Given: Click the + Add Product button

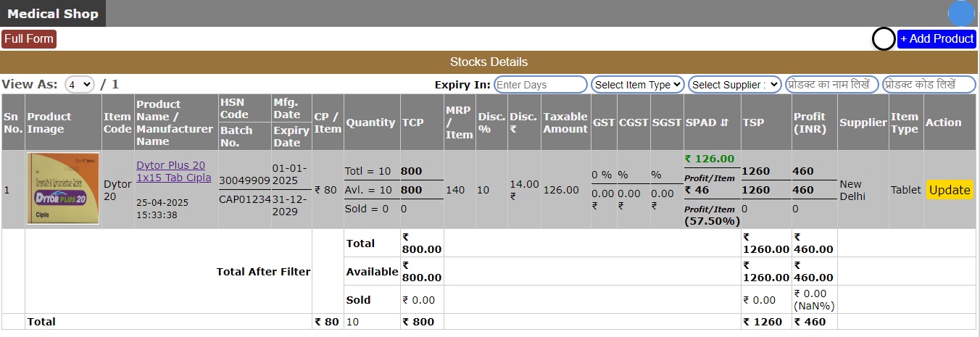Looking at the screenshot, I should tap(937, 39).
